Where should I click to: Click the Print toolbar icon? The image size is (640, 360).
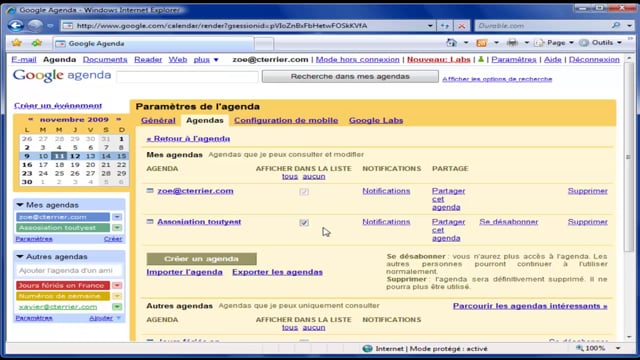pyautogui.click(x=512, y=42)
